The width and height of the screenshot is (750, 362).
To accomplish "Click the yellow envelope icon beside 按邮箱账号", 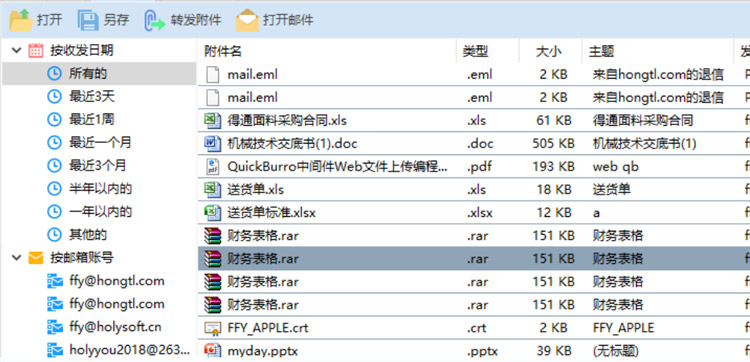I will (36, 258).
